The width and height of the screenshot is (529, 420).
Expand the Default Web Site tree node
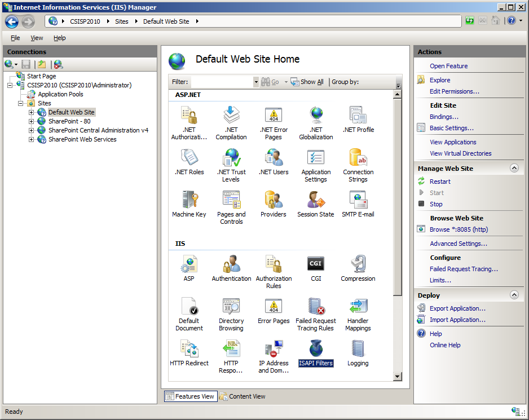coord(32,112)
